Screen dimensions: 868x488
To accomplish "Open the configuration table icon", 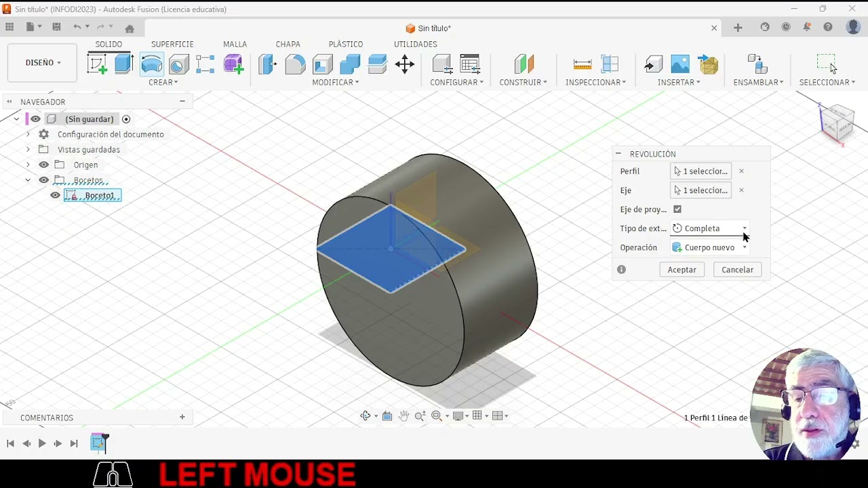I will 470,64.
